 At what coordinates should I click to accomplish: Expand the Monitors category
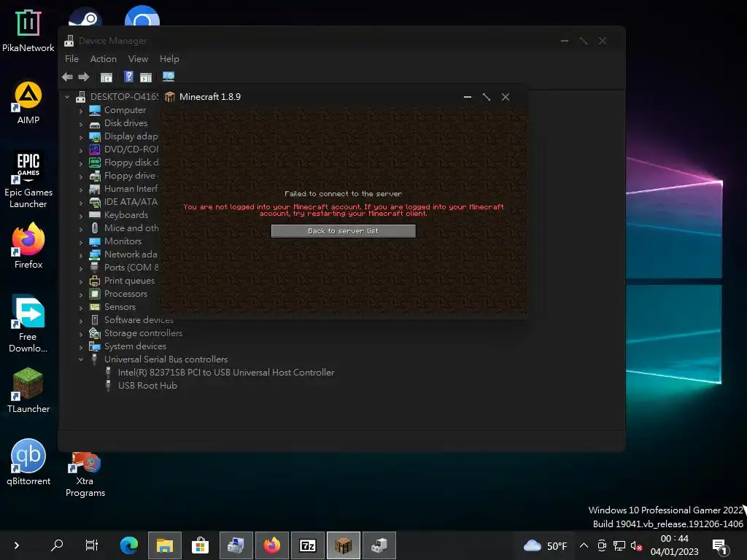tap(80, 242)
